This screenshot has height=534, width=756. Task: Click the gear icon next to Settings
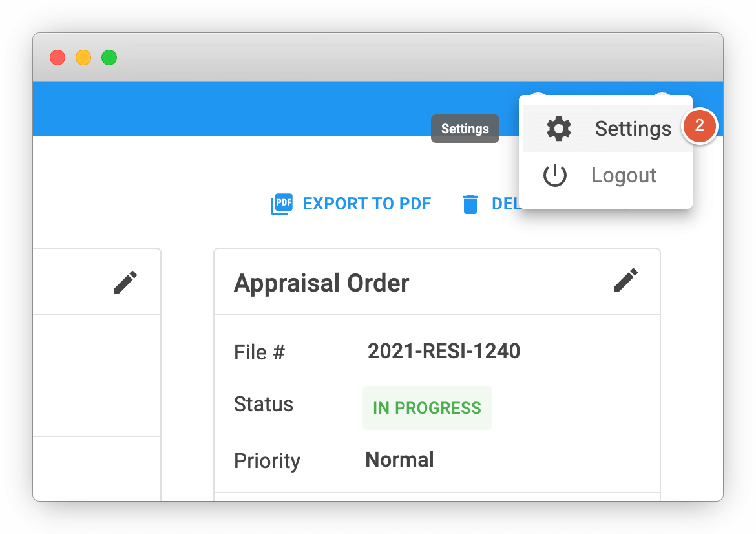coord(558,128)
